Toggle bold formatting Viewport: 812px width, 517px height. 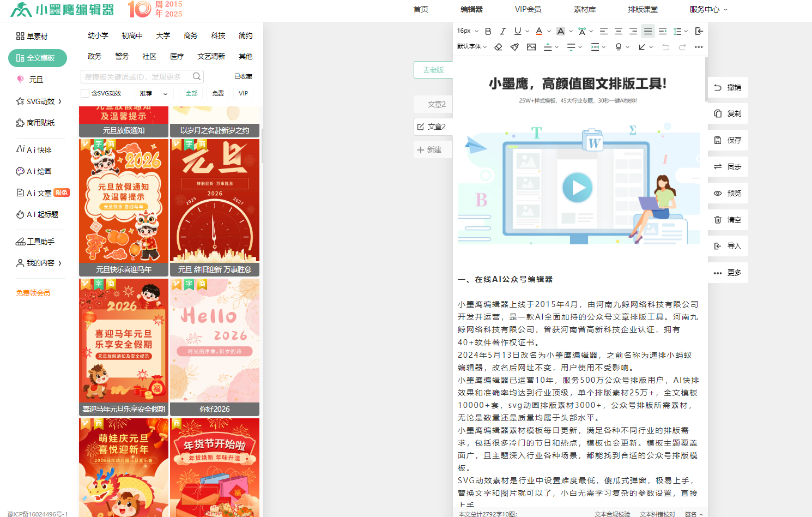(488, 31)
